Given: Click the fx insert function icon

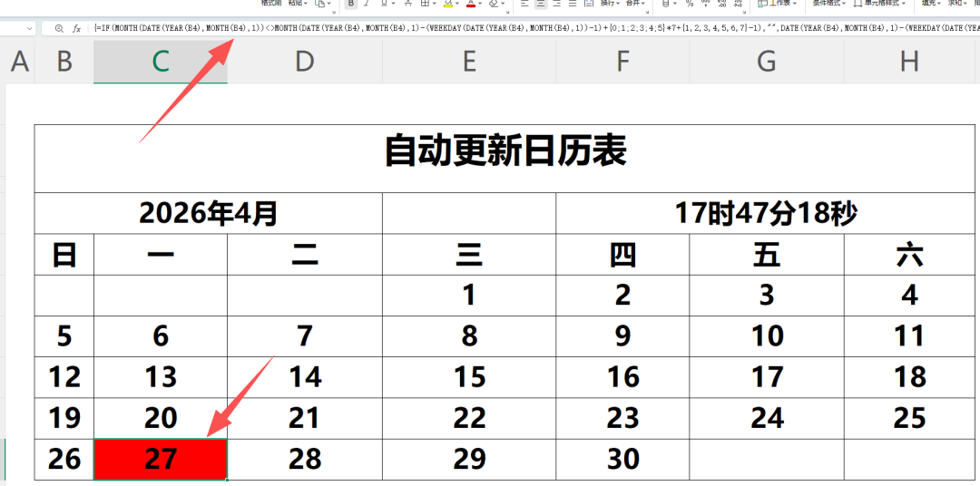Looking at the screenshot, I should (x=77, y=29).
